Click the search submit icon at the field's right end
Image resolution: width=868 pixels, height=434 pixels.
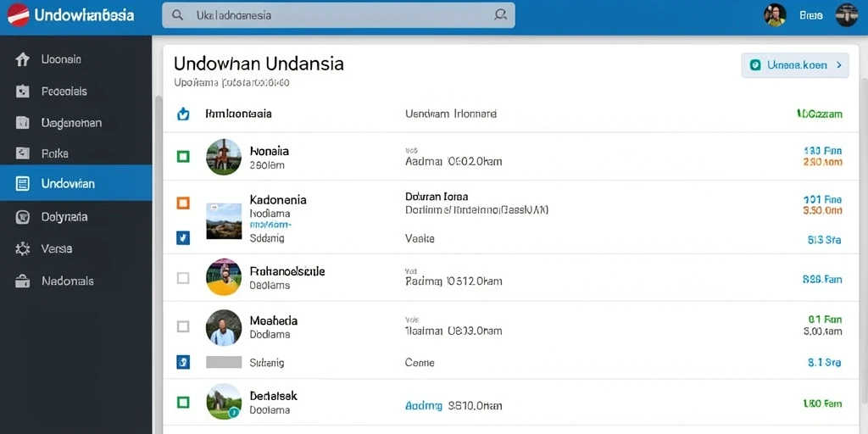click(500, 15)
